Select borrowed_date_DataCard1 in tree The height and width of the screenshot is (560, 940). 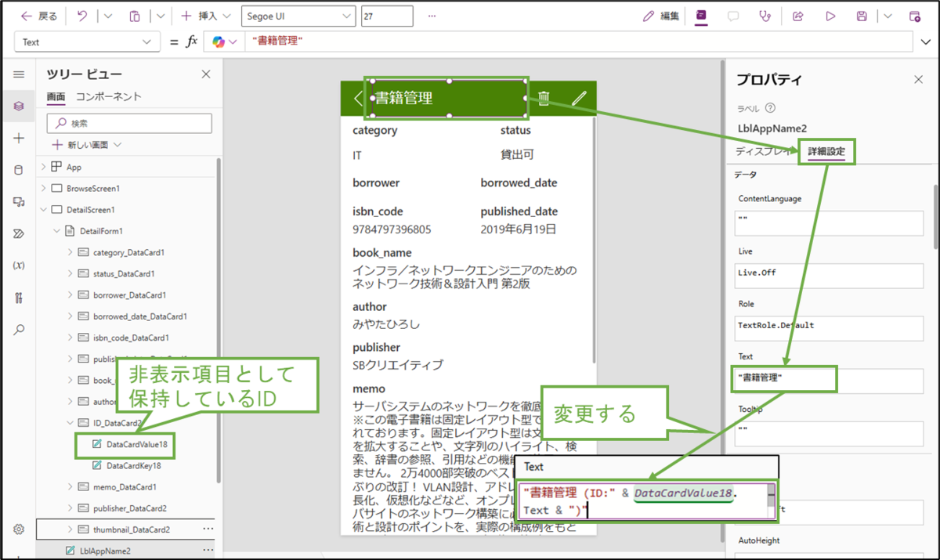point(139,316)
